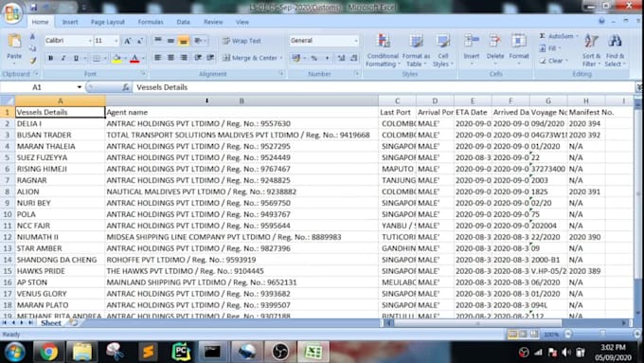Click the Decrease Indent icon

198,58
